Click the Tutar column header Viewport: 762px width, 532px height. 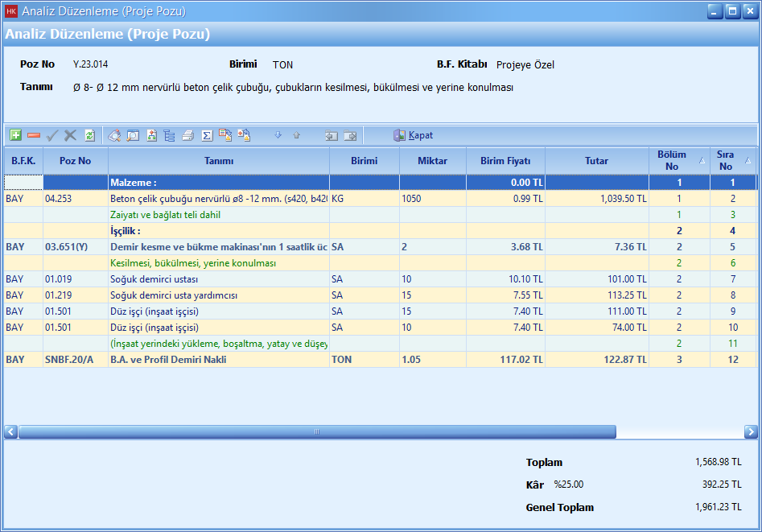(596, 160)
